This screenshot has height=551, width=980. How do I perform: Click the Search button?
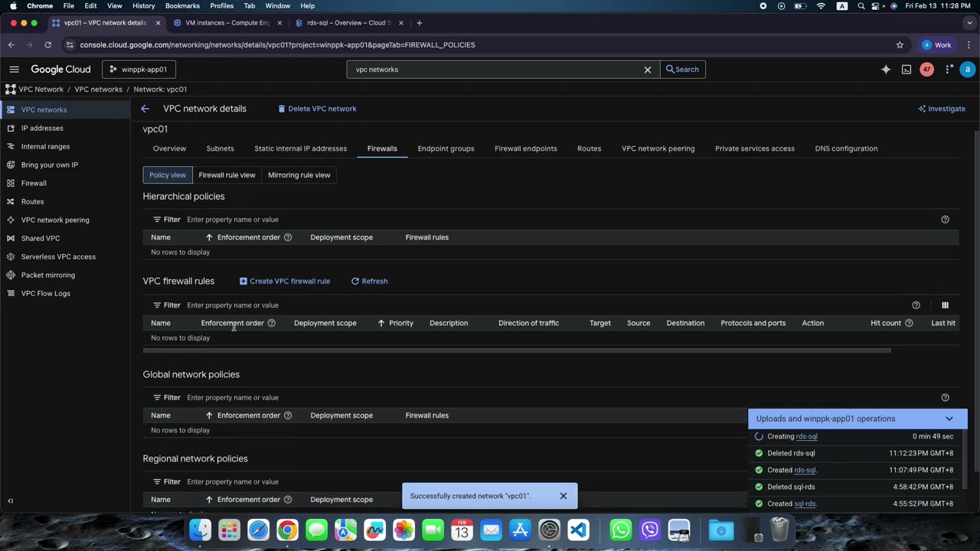coord(682,70)
